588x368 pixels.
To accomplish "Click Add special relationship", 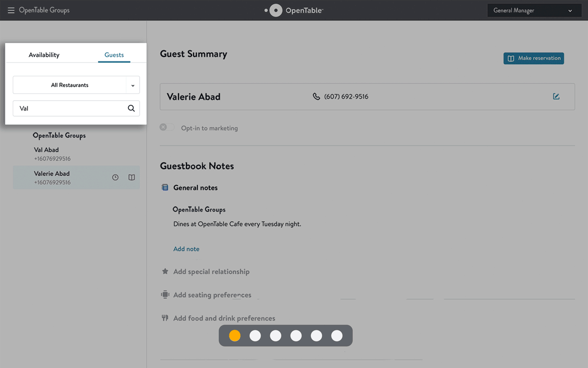I will tap(211, 272).
